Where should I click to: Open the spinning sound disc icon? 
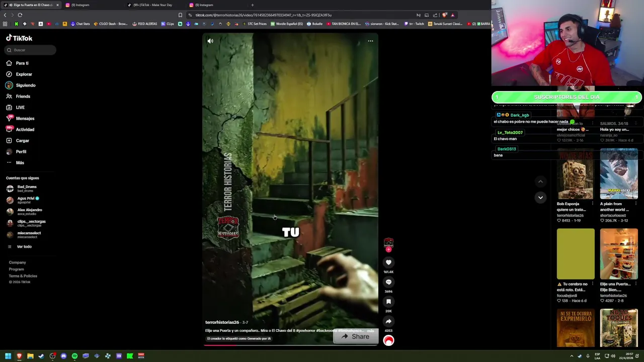388,341
